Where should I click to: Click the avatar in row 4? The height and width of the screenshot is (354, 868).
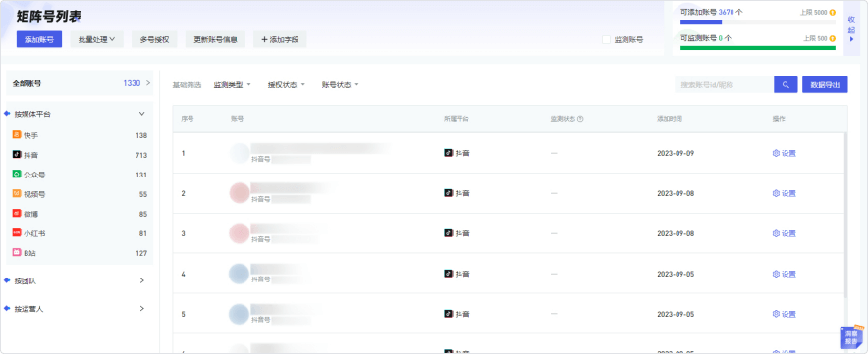(x=240, y=274)
